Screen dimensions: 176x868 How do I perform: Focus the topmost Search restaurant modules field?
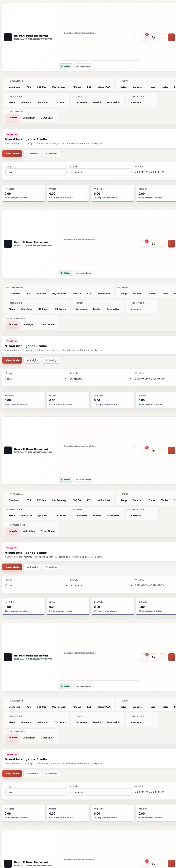point(100,33)
